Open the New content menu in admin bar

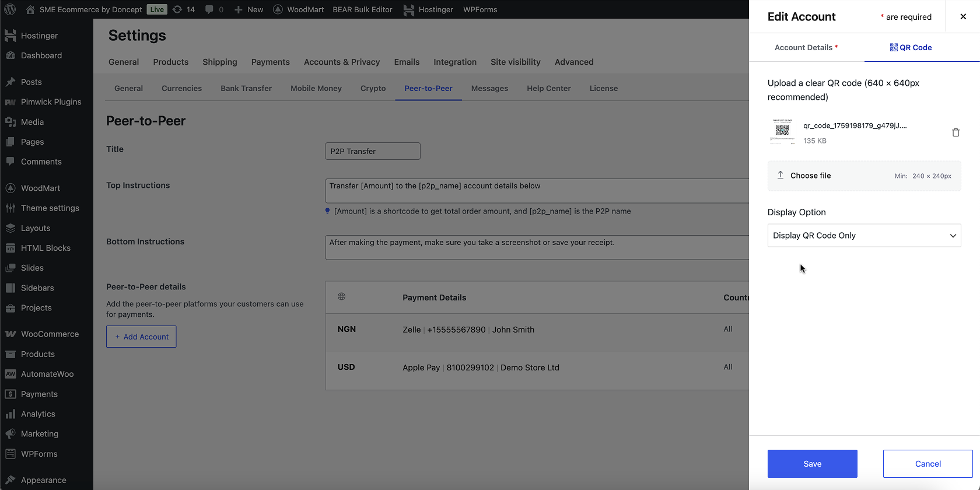(249, 9)
